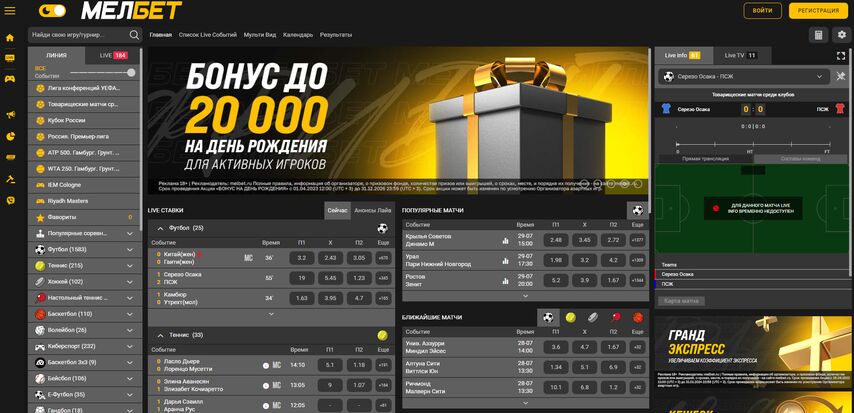Image resolution: width=854 pixels, height=413 pixels.
Task: Open the settings gear icon
Action: coord(842,35)
